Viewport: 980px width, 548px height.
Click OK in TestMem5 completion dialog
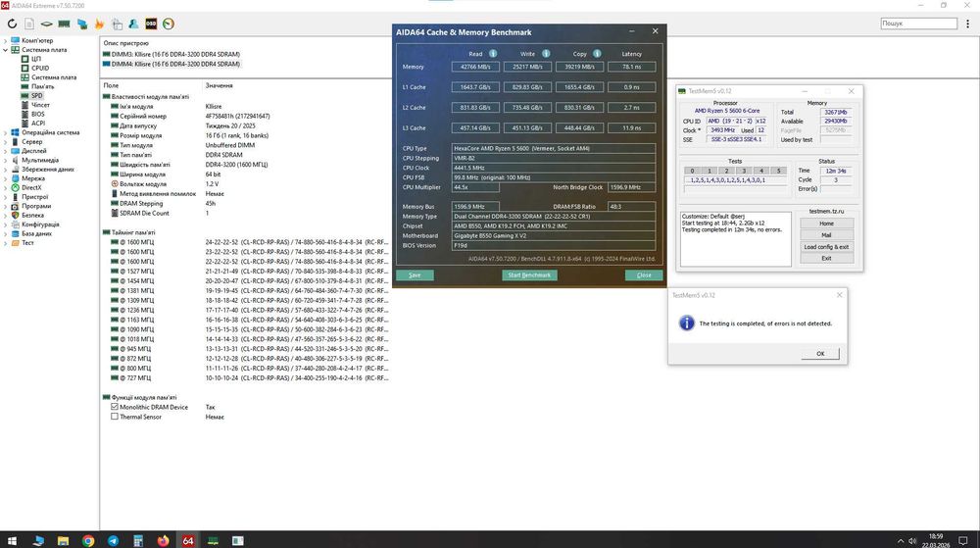[820, 354]
